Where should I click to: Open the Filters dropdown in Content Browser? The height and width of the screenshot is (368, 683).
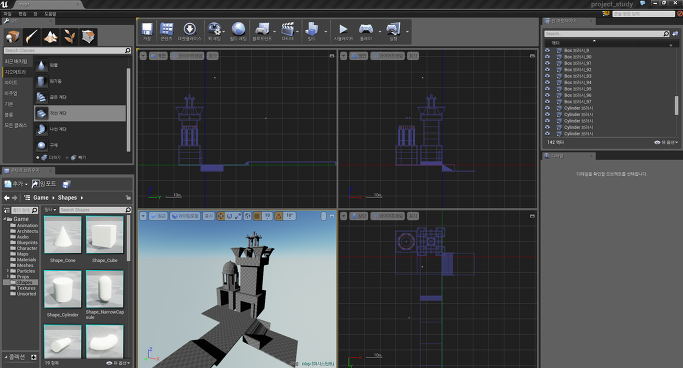point(50,210)
